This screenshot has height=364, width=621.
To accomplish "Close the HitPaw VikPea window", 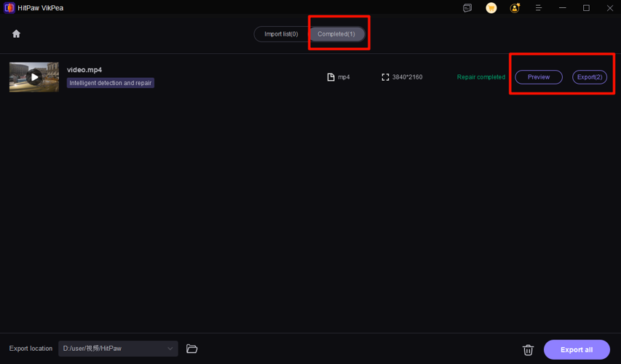I will click(x=610, y=8).
